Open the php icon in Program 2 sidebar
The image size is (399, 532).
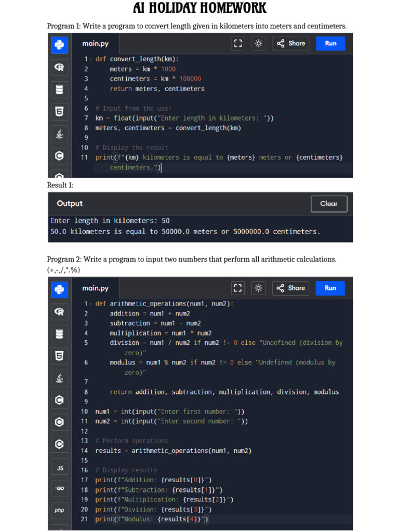coord(59,510)
